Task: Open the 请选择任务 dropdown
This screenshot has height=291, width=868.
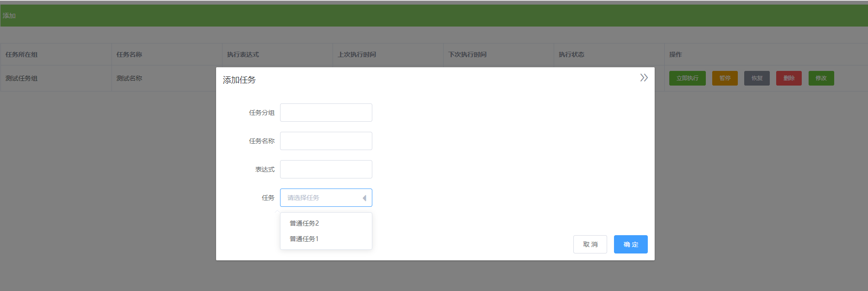Action: (326, 198)
